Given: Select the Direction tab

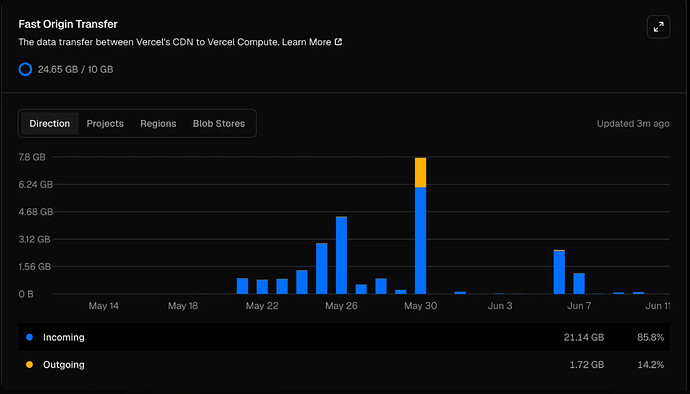Looking at the screenshot, I should tap(49, 123).
